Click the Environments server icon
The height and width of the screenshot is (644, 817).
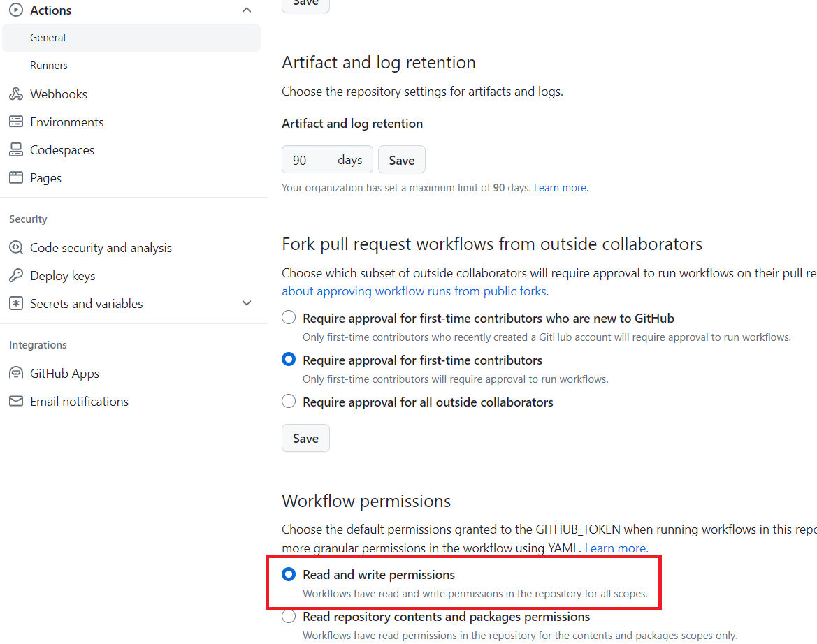pyautogui.click(x=15, y=122)
